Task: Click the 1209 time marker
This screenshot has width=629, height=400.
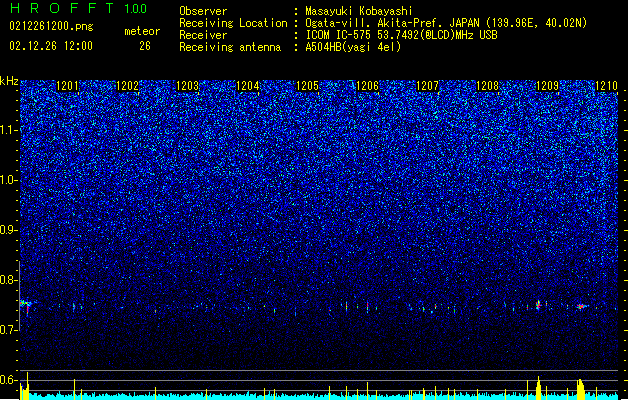Action: (x=548, y=86)
